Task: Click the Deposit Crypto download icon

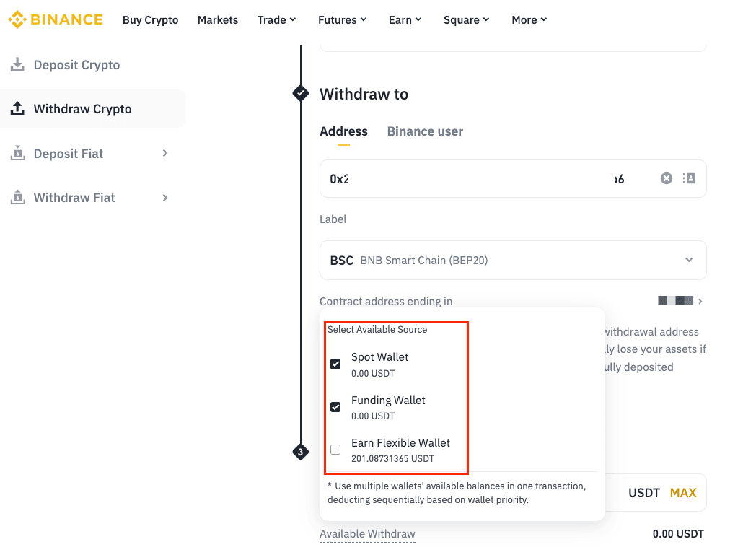Action: click(17, 65)
